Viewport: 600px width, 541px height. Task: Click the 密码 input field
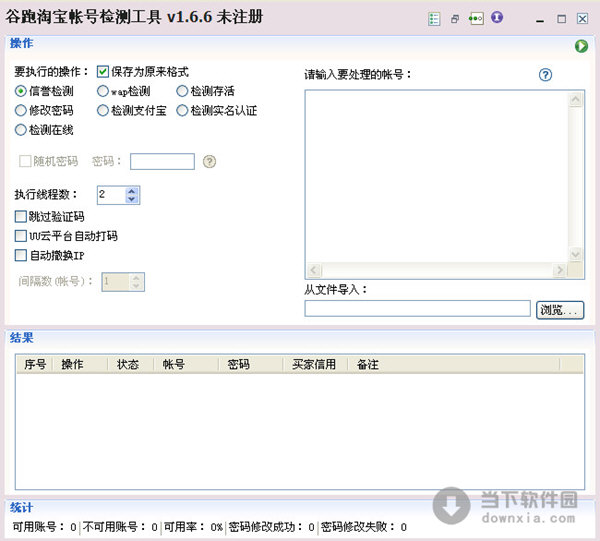coord(162,161)
